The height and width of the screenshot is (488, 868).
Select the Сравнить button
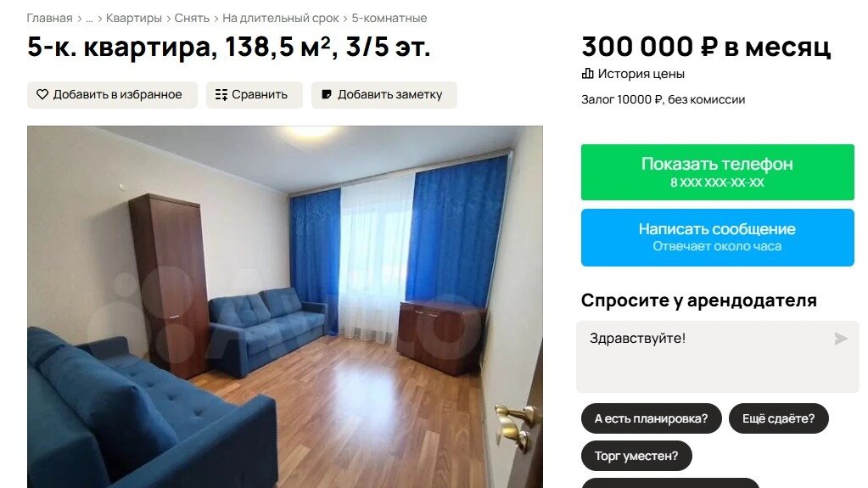pyautogui.click(x=254, y=95)
